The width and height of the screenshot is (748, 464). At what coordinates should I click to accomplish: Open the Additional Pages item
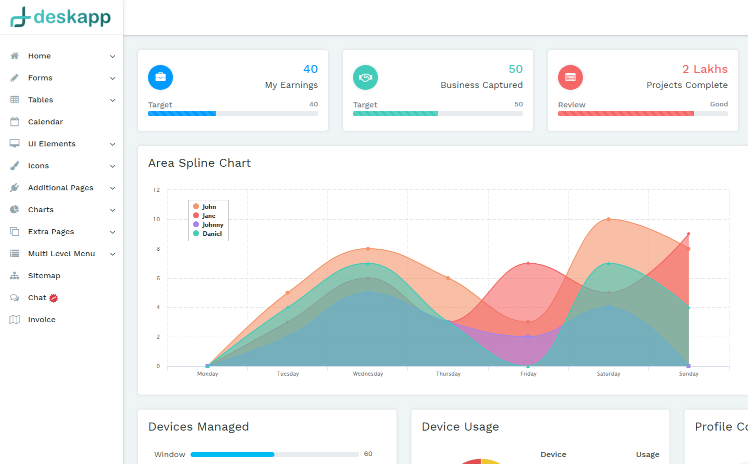61,187
